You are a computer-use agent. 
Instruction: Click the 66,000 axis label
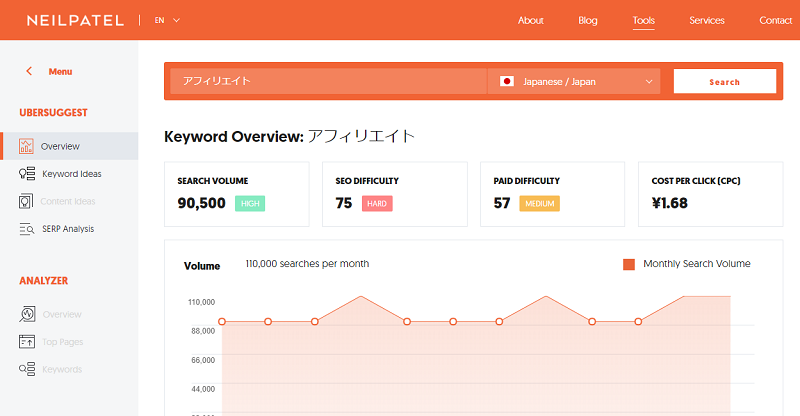203,360
